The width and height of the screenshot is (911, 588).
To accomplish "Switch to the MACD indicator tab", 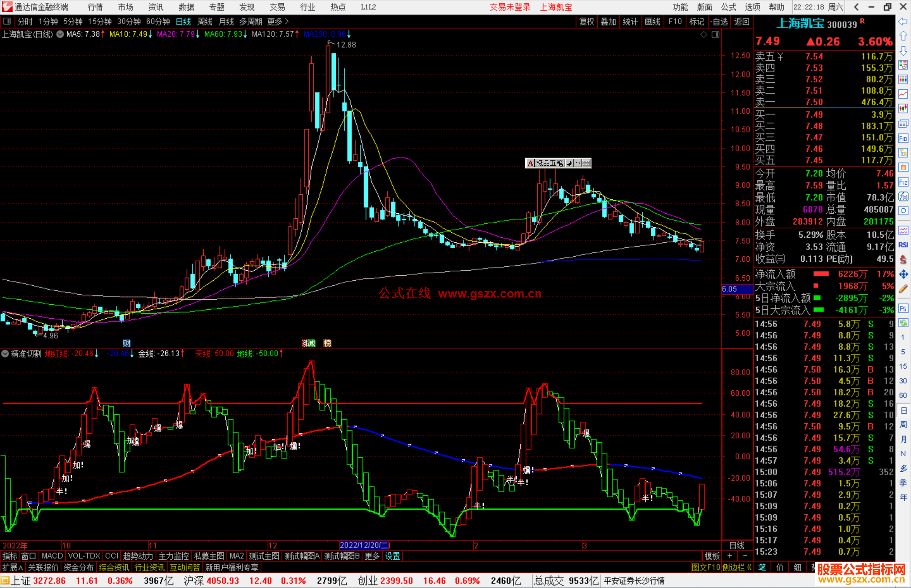I will coord(52,556).
